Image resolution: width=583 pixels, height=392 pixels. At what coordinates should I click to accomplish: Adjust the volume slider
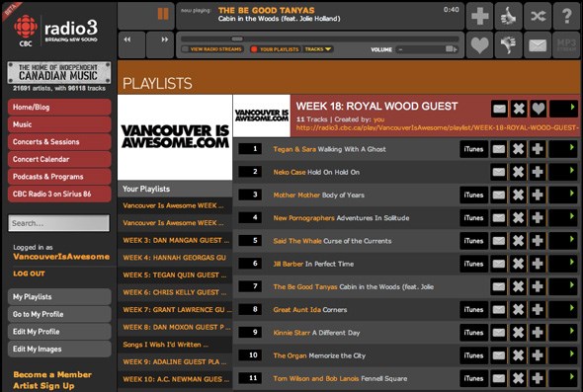pyautogui.click(x=427, y=49)
